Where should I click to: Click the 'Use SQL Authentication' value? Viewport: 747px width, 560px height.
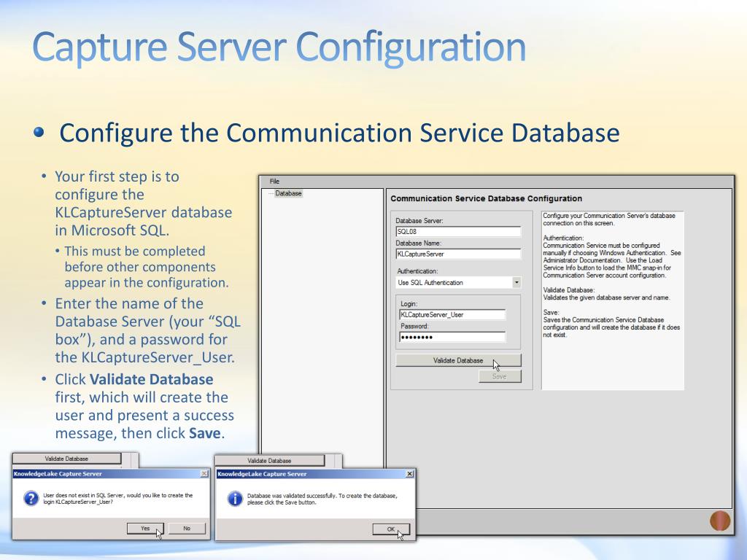(430, 282)
